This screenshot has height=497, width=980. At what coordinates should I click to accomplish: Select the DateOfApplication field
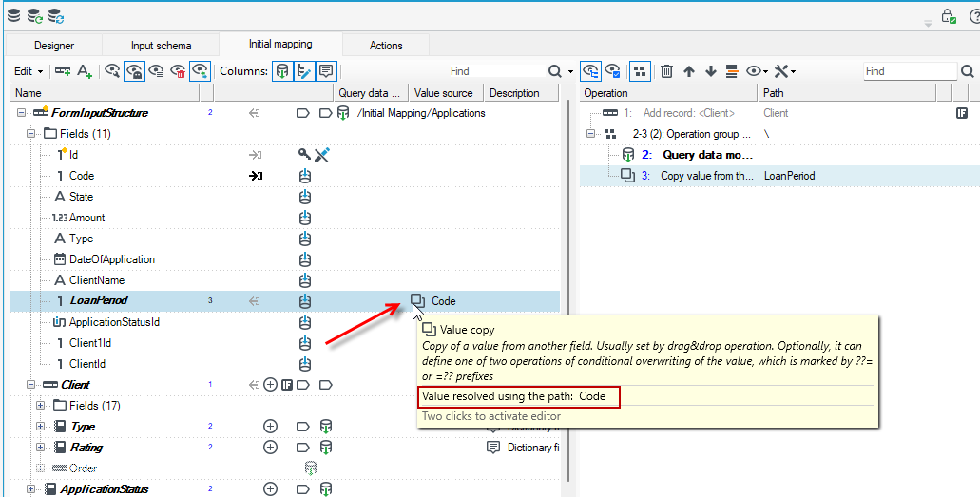112,259
